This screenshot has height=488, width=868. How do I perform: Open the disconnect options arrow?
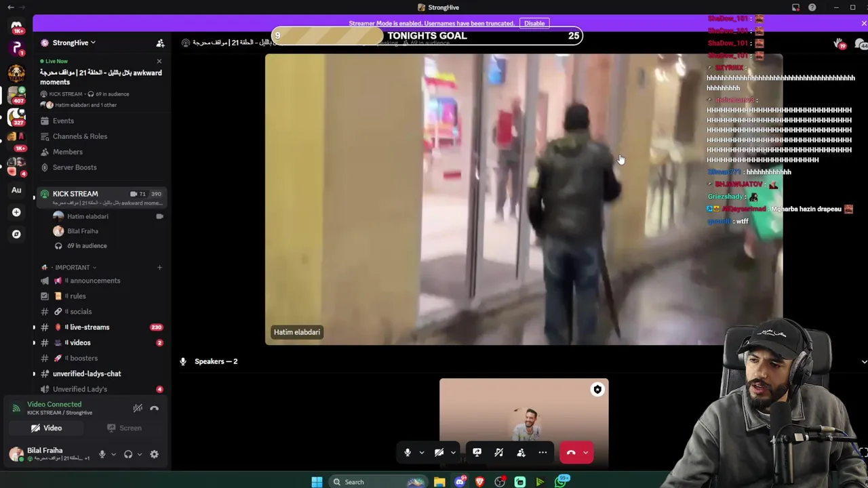pyautogui.click(x=586, y=453)
